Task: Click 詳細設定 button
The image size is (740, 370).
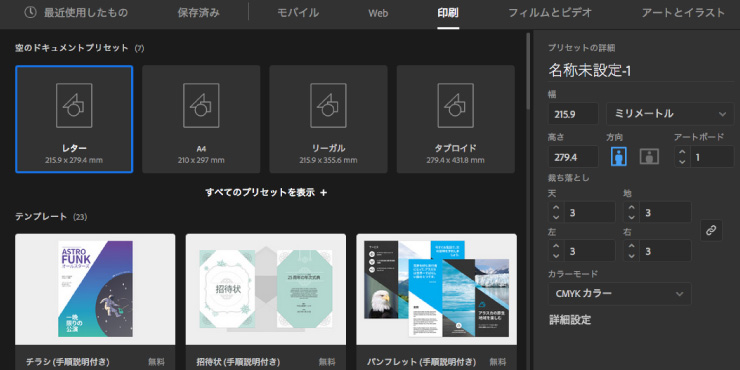Action: click(x=570, y=320)
